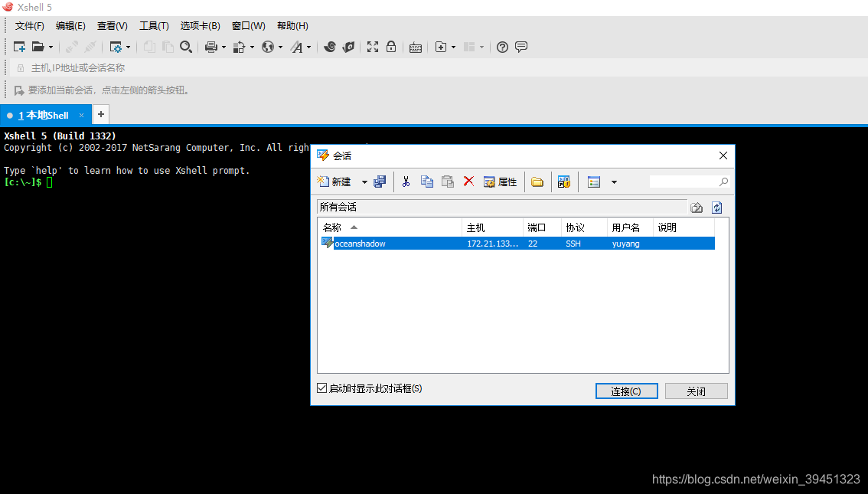The width and height of the screenshot is (868, 494).
Task: Sort by the 端口 column header
Action: point(542,227)
